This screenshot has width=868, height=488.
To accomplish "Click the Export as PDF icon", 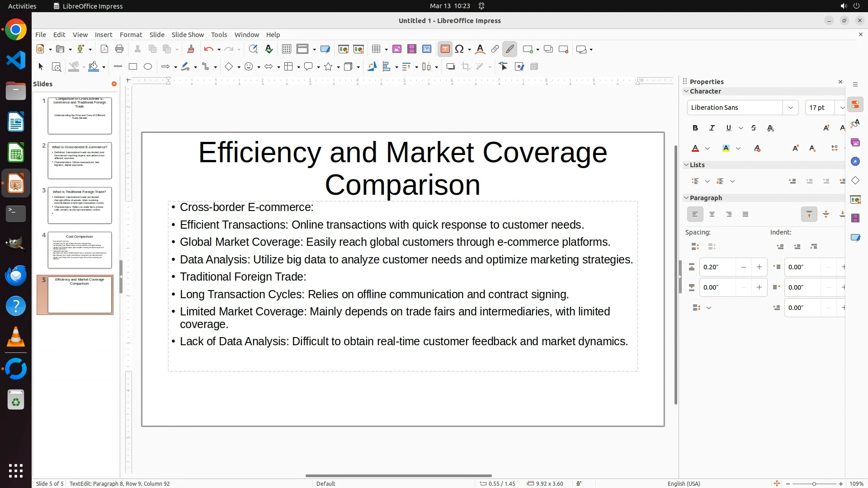I will click(x=104, y=49).
